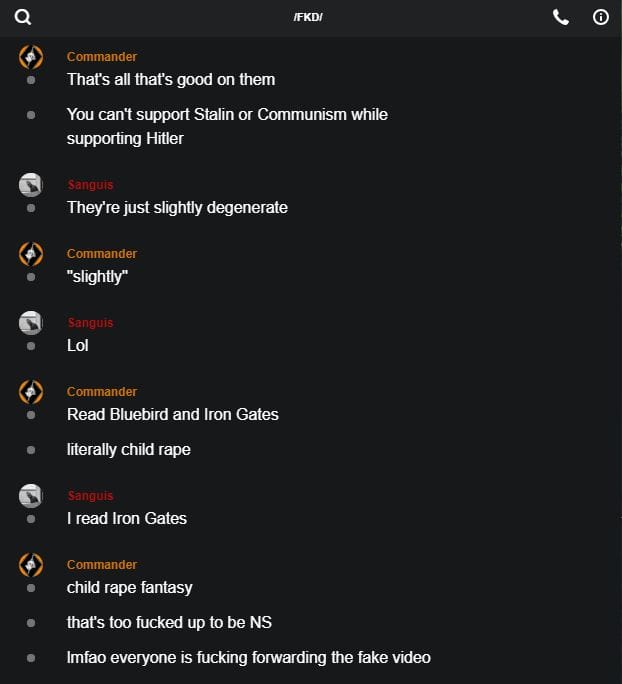This screenshot has width=622, height=684.
Task: Click the Sanguis name above "They're just slightly degenerate"
Action: (90, 185)
